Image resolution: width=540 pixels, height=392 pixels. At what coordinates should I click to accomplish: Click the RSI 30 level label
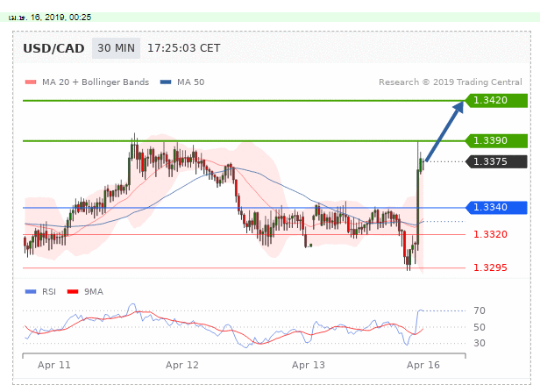(x=480, y=343)
